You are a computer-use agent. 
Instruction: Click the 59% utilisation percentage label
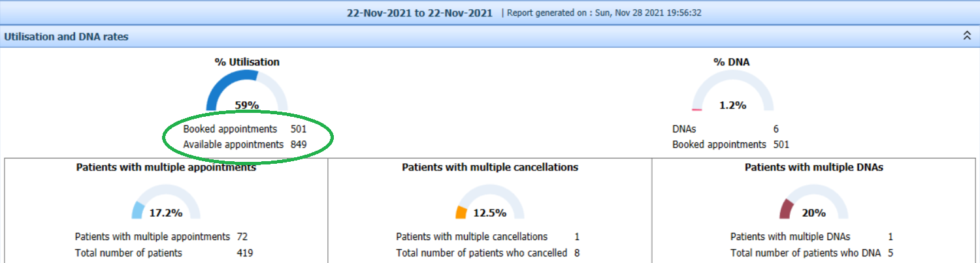(247, 104)
